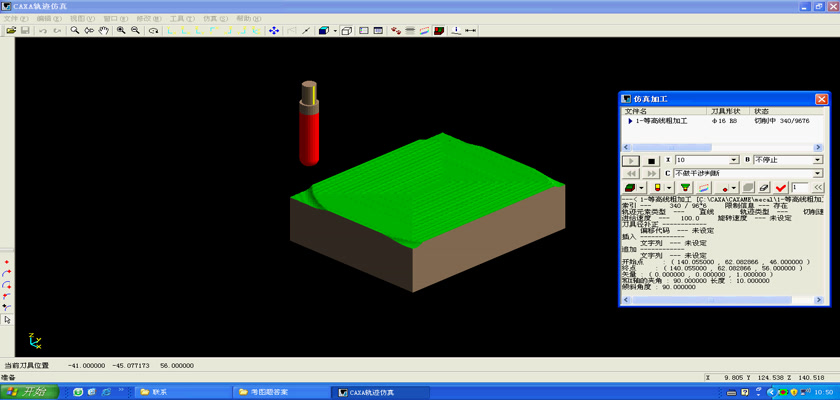The image size is (840, 400).
Task: Open the 帮助 menu
Action: [249, 18]
